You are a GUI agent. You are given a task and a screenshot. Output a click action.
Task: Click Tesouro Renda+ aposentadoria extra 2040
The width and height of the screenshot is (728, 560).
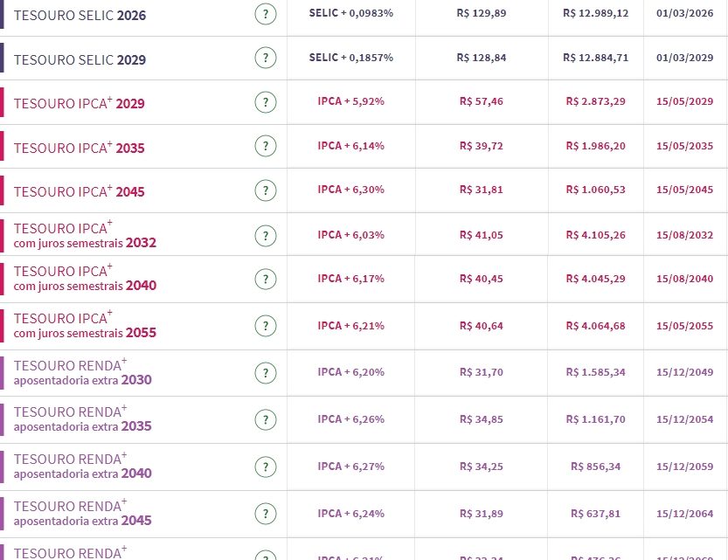[83, 466]
